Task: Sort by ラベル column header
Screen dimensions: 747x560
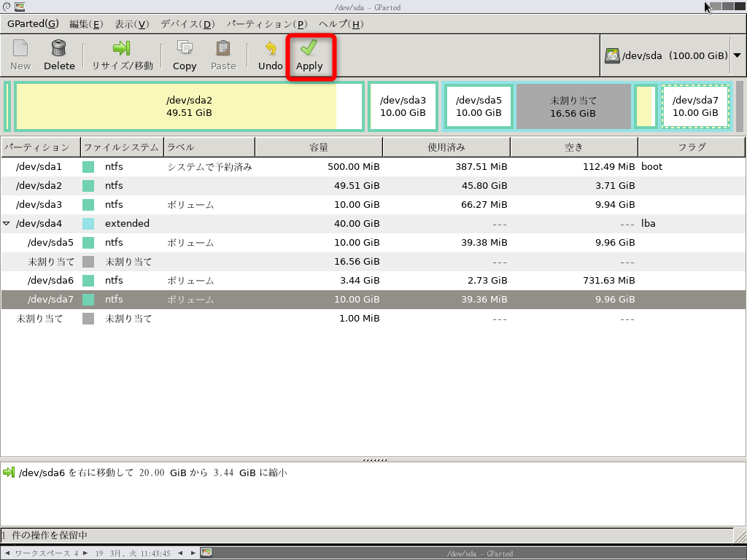Action: tap(209, 147)
